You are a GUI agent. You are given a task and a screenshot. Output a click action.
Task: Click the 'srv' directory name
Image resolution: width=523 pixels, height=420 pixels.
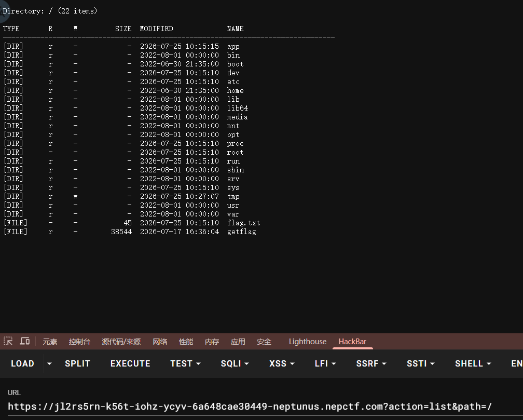pos(233,179)
